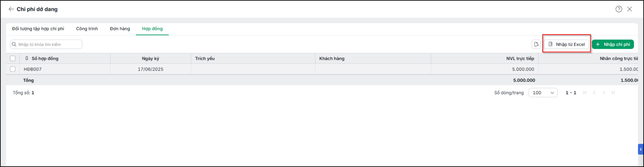This screenshot has height=167, width=644.
Task: Click the keyword search input field
Action: [x=46, y=44]
